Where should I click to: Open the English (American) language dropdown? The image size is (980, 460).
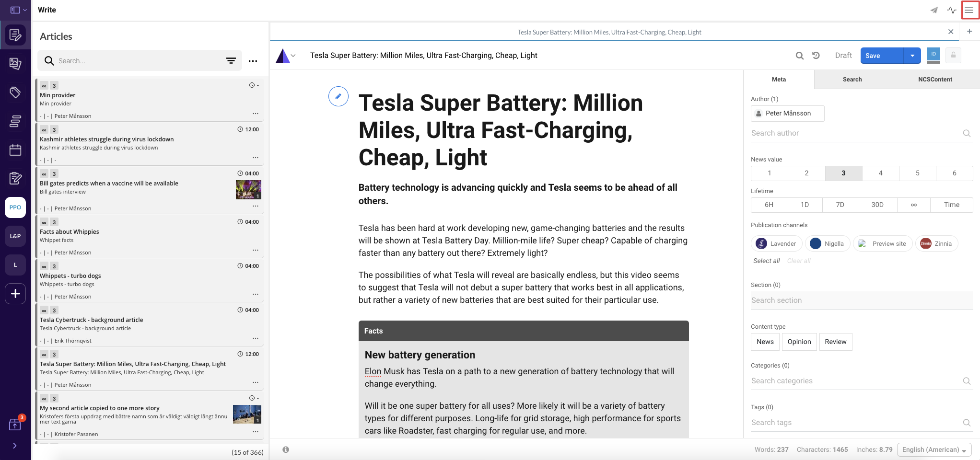[934, 449]
